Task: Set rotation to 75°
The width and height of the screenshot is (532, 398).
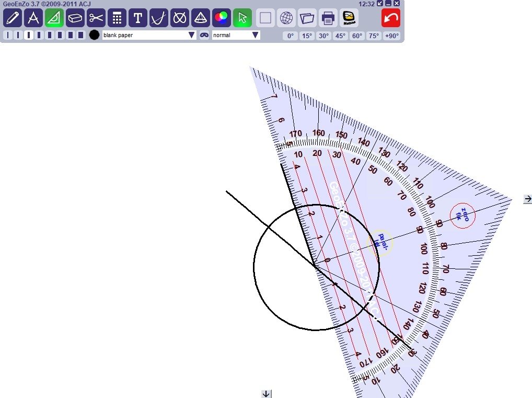Action: 374,36
